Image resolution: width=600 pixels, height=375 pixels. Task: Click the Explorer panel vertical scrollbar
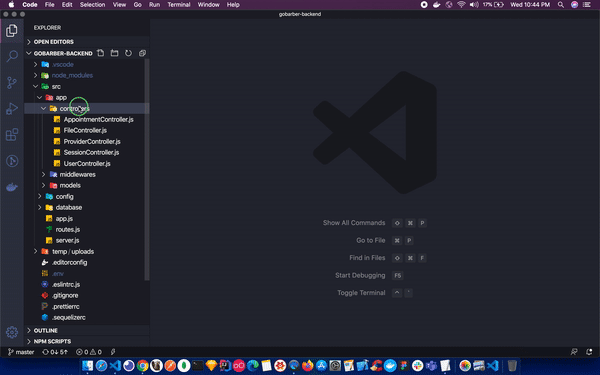[x=147, y=170]
